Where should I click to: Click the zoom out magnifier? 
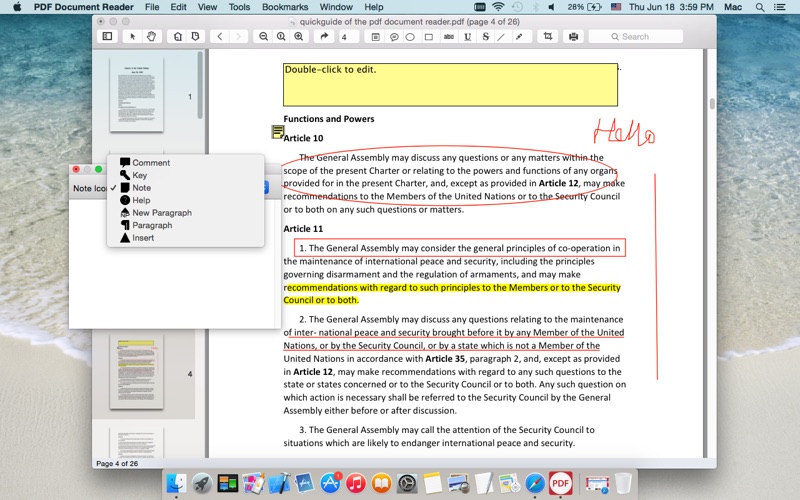[x=263, y=36]
